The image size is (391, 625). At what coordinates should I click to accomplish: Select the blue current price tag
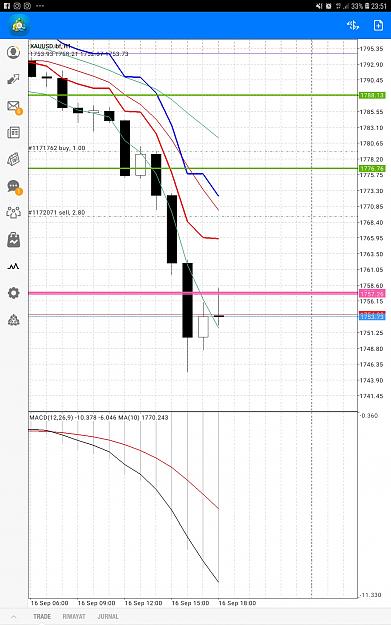click(372, 316)
